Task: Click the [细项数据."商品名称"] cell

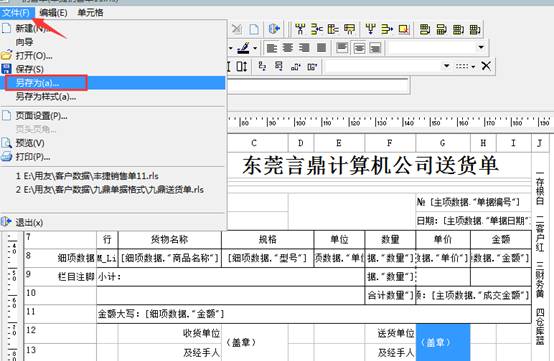Action: 170,258
